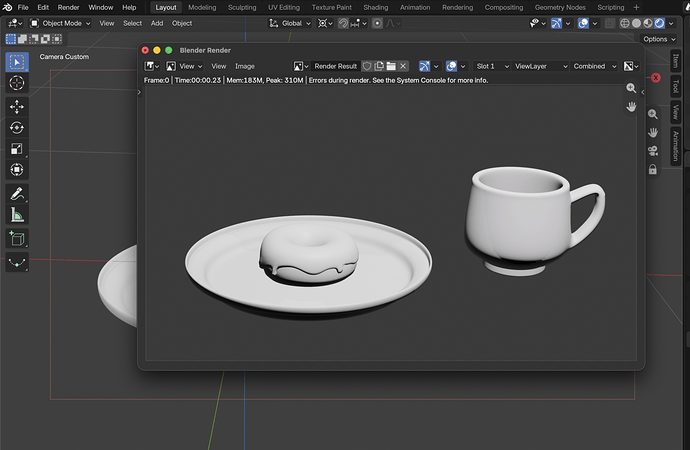
Task: Click render window pan hand icon
Action: click(x=631, y=106)
